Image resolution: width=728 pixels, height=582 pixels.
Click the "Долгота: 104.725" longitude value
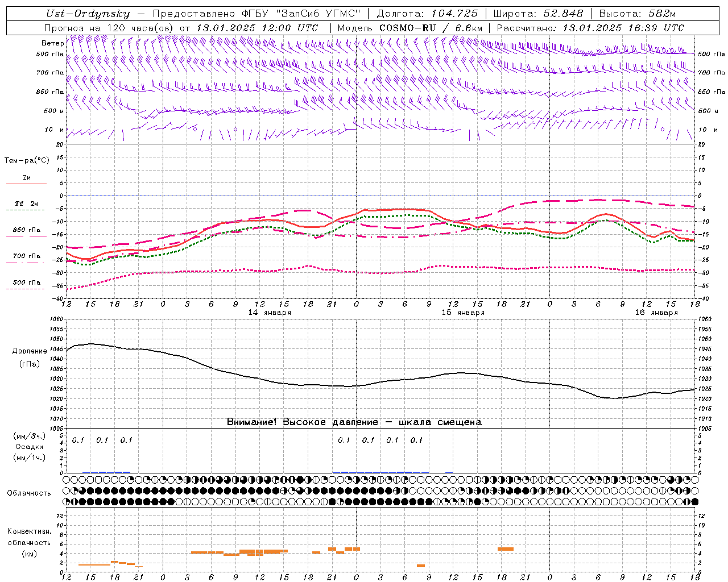point(427,14)
